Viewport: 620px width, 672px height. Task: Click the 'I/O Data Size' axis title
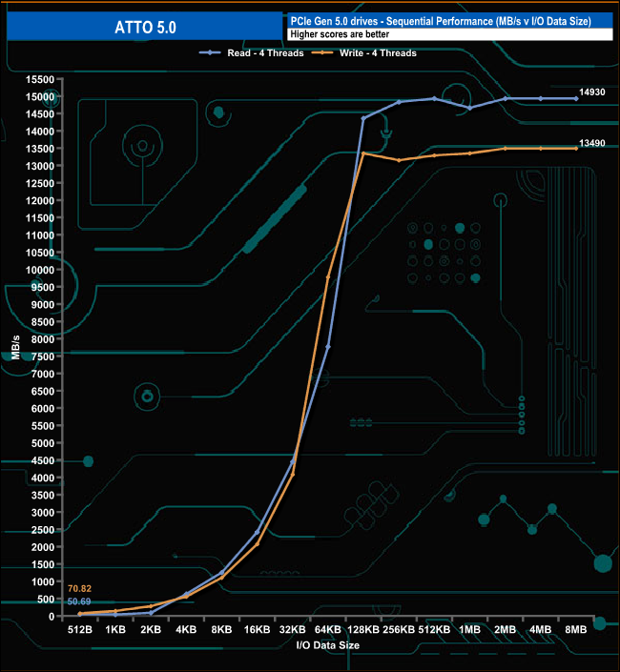328,645
